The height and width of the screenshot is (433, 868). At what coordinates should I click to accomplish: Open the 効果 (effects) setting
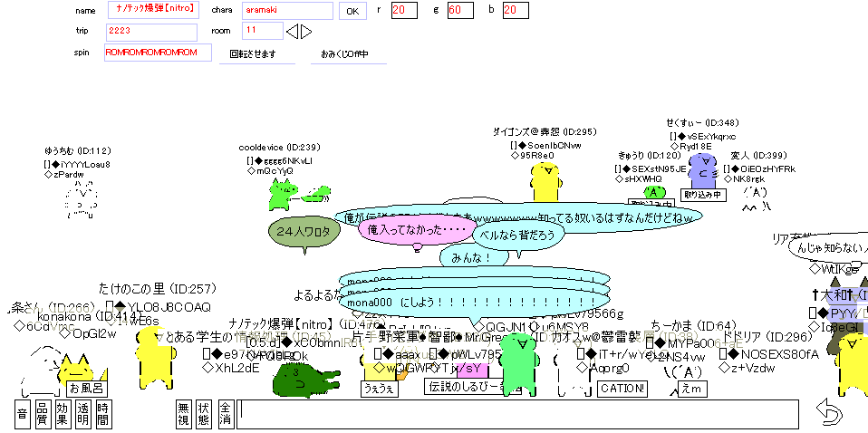pyautogui.click(x=63, y=414)
